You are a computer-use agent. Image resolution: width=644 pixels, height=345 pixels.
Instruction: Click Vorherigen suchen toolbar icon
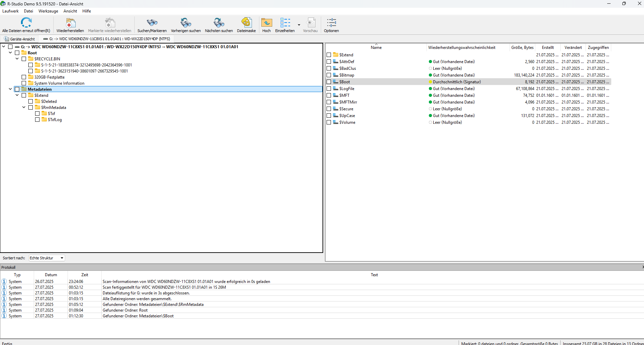click(186, 23)
